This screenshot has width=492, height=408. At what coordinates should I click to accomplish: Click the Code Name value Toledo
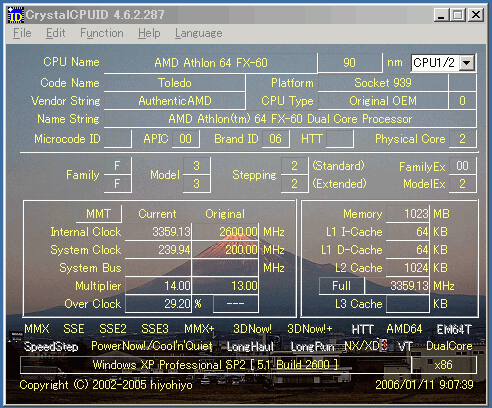tap(175, 83)
